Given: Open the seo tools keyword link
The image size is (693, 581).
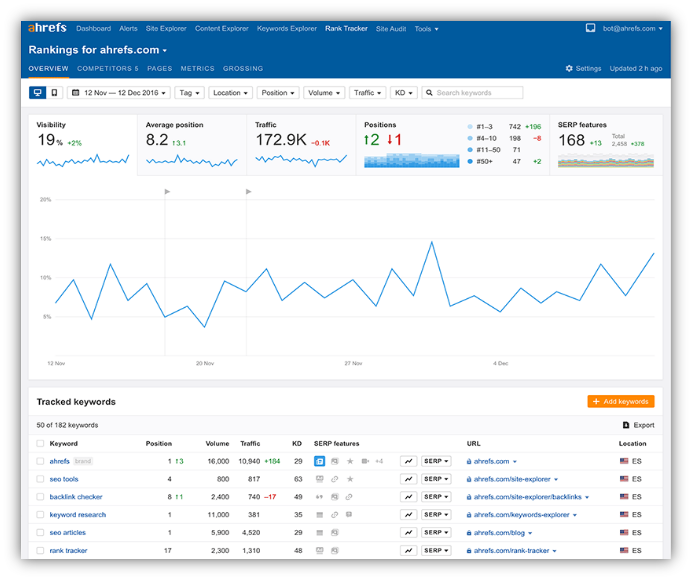Looking at the screenshot, I should pos(64,479).
